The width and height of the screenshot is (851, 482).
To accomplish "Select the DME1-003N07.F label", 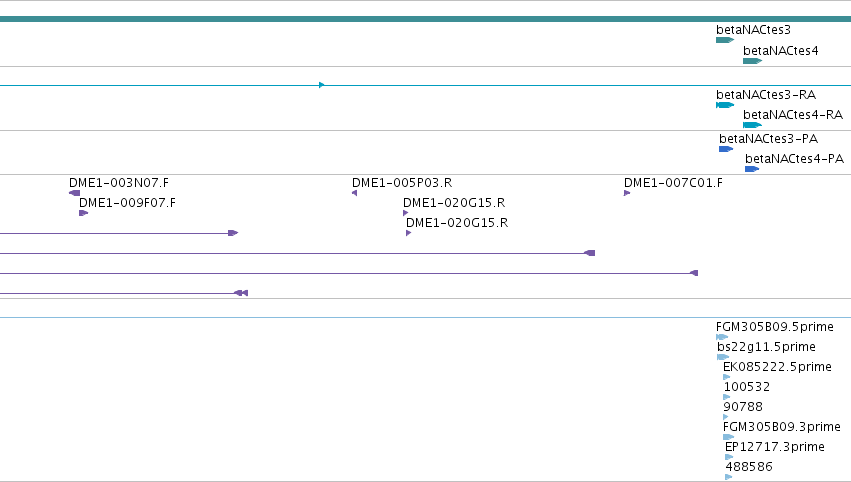I will tap(119, 182).
